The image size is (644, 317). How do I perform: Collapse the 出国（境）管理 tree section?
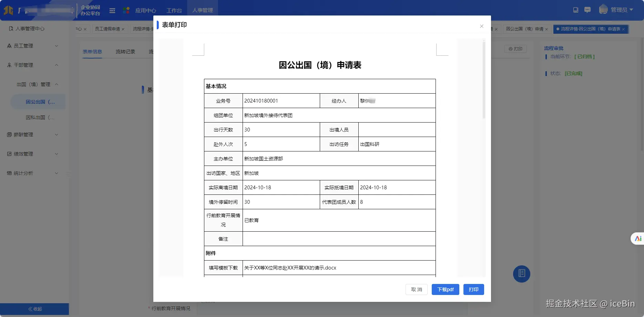click(57, 84)
